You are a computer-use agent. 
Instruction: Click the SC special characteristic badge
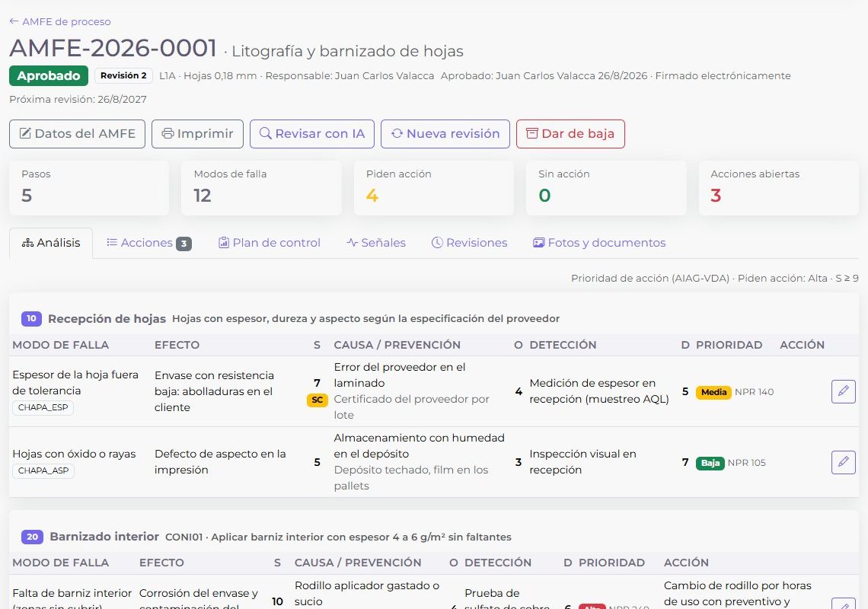[x=318, y=400]
